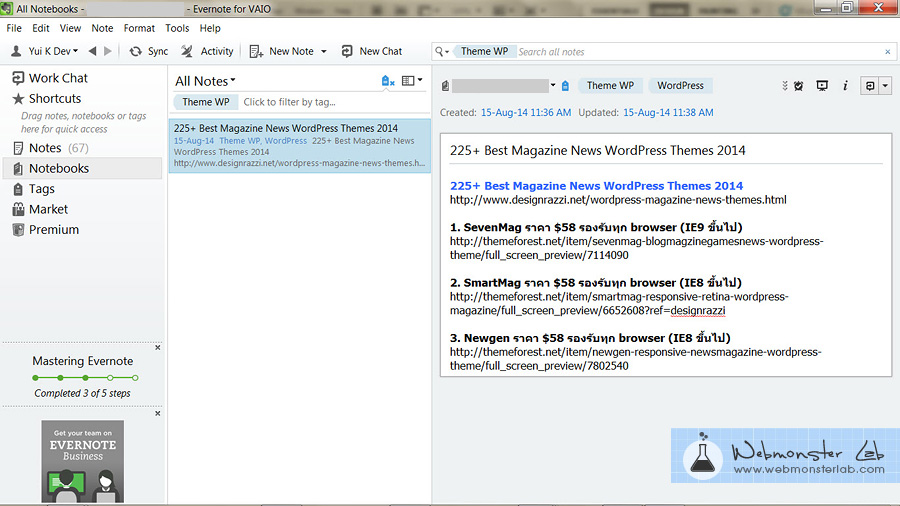Screen dimensions: 900x506
Task: Clear tag filter icon in notes list
Action: click(388, 81)
